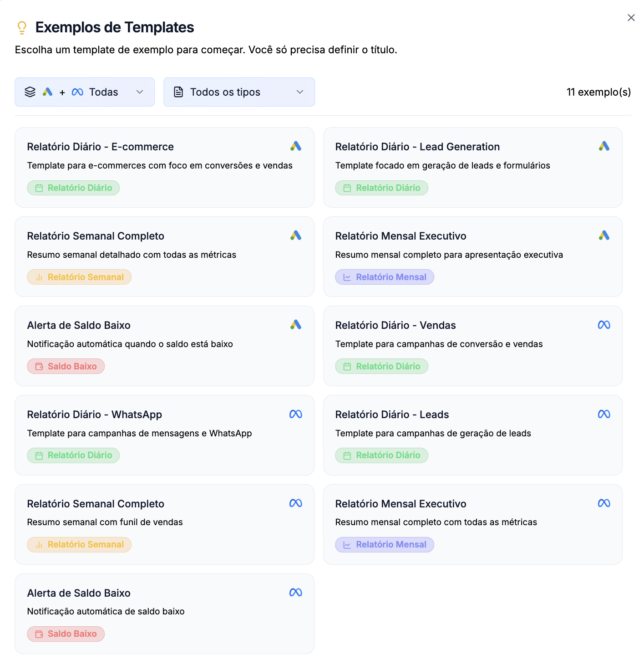Click the layers icon in the Todas filter
The height and width of the screenshot is (670, 644).
(30, 92)
